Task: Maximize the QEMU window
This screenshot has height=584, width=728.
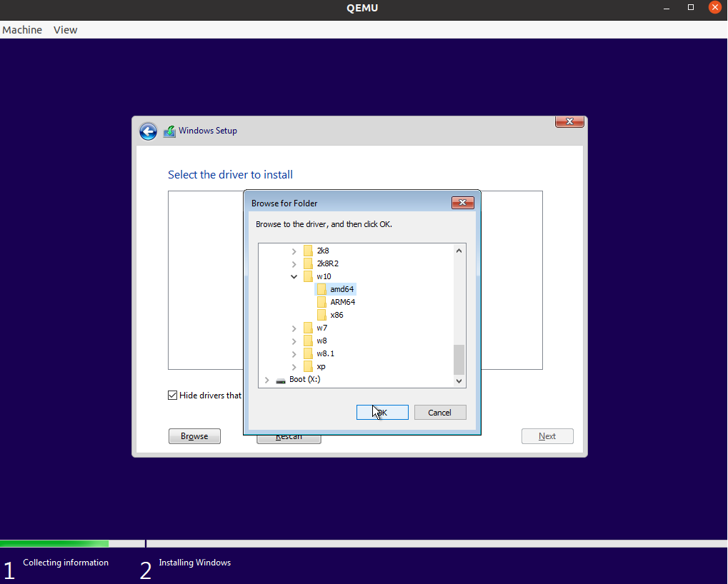Action: (691, 7)
